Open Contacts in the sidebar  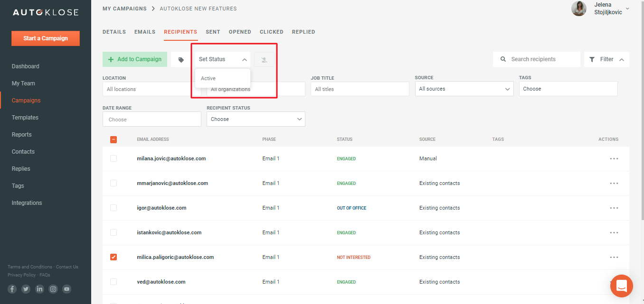(x=23, y=152)
